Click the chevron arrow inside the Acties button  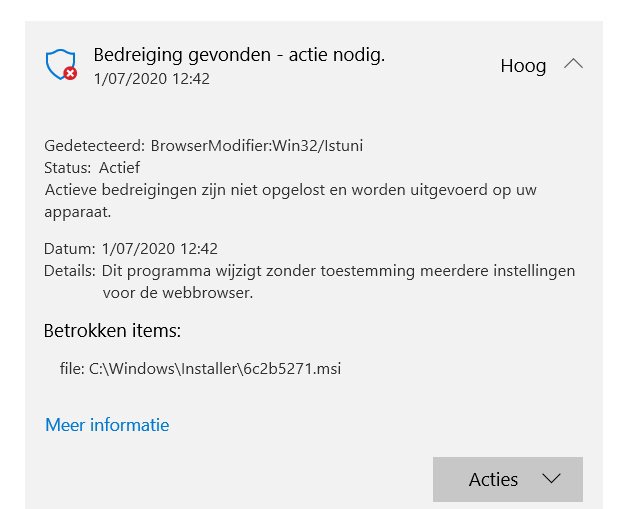pos(551,479)
